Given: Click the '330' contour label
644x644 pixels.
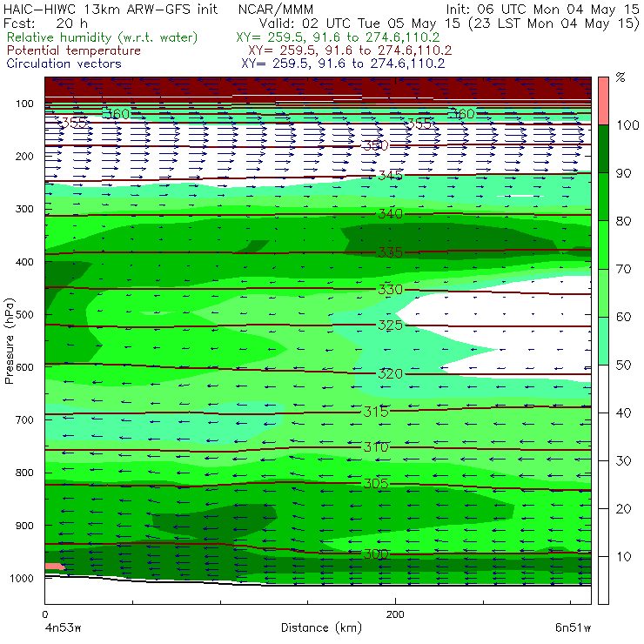Looking at the screenshot, I should [390, 290].
